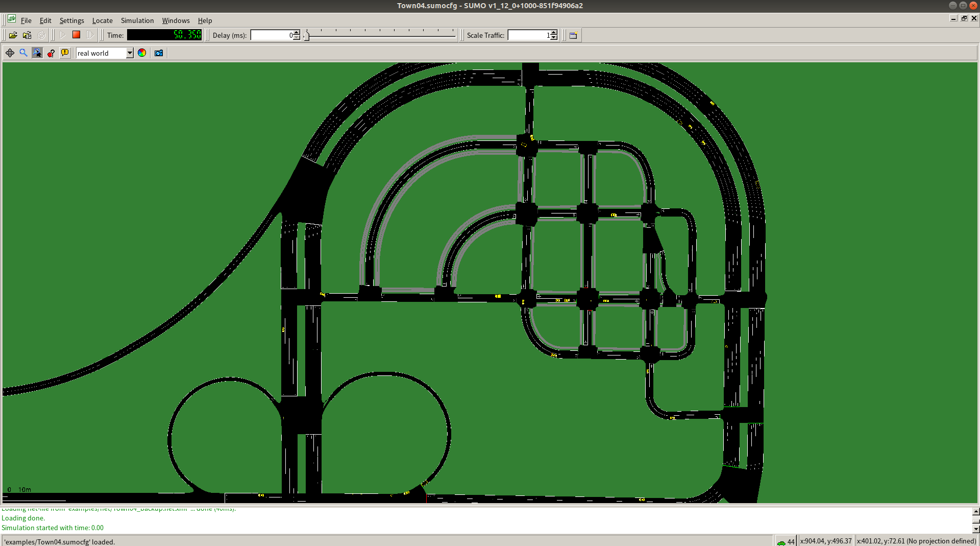The image size is (980, 546).
Task: Click the open network icon
Action: click(x=27, y=35)
